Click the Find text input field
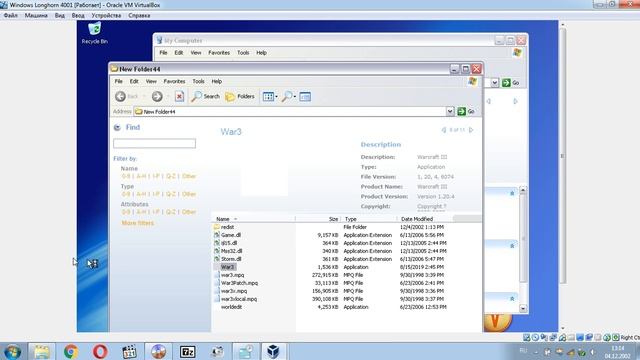640x360 pixels. [154, 143]
